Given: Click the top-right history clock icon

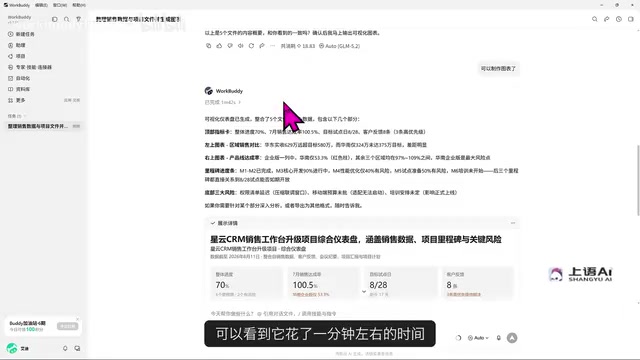Looking at the screenshot, I should coord(619,19).
